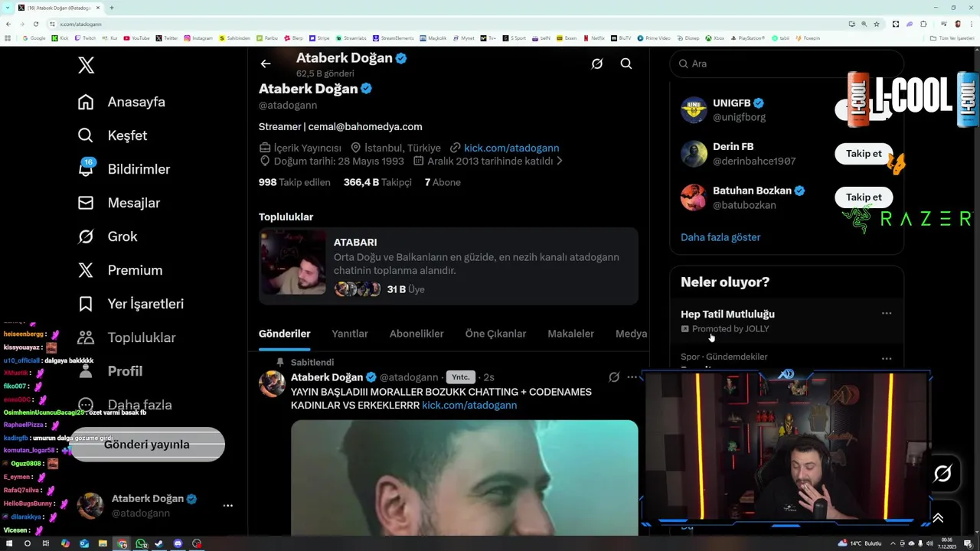980x551 pixels.
Task: Open the pinned post three dots menu
Action: [632, 377]
